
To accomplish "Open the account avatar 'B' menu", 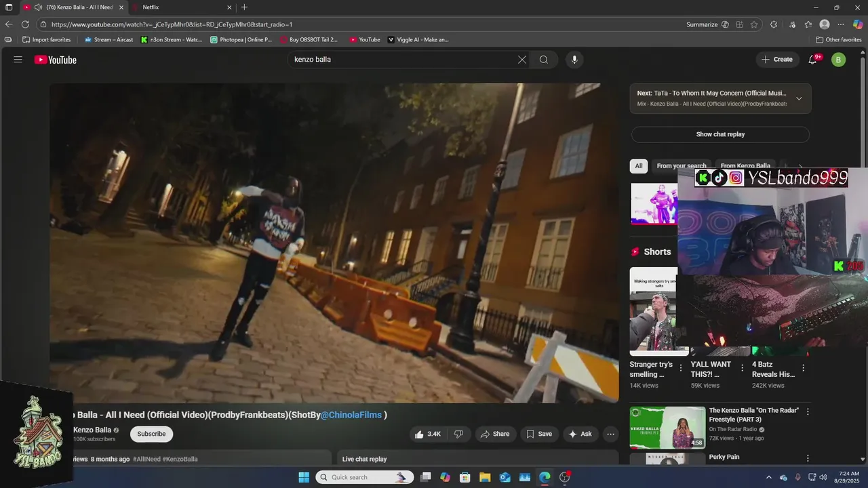I will coord(839,60).
